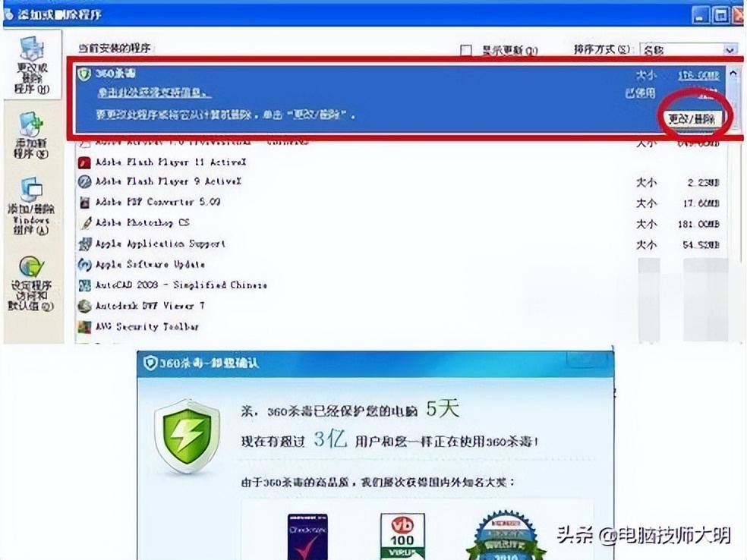Viewport: 747px width, 560px height.
Task: Select the 更改或删除程序 sidebar icon
Action: tap(33, 53)
